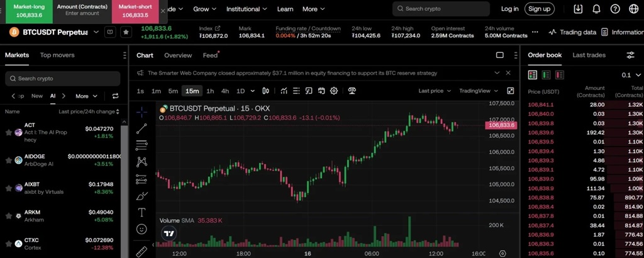Viewport: 644px width, 258px height.
Task: Open more timeframes dropdown after 1D
Action: (253, 91)
